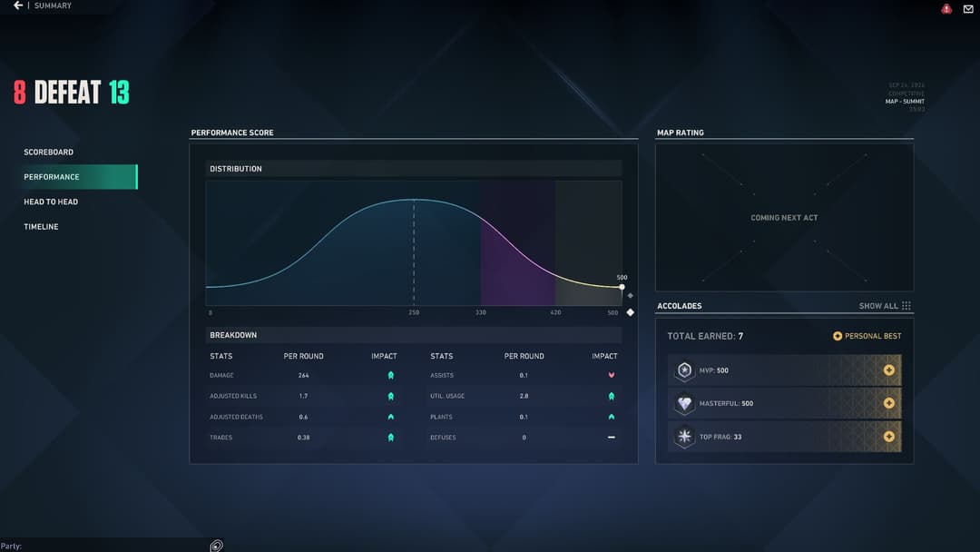The image size is (980, 552).
Task: Click the DEFEAT result heading
Action: click(x=67, y=93)
